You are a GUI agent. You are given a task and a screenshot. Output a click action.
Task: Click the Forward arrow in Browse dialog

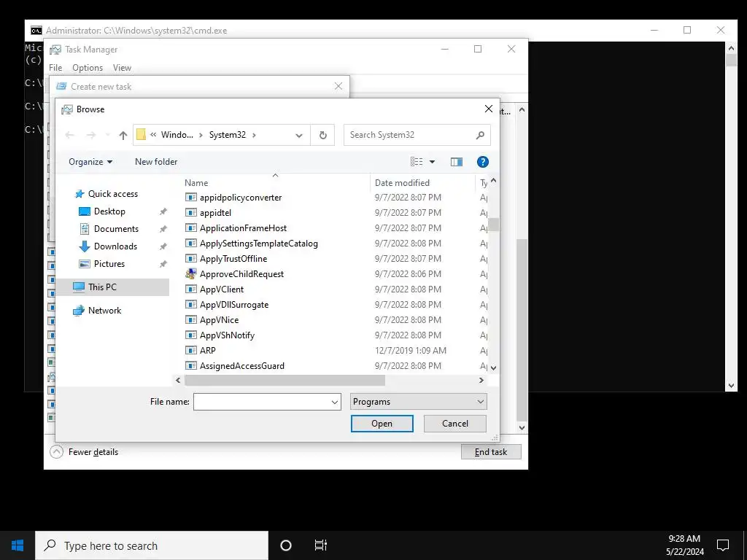click(x=91, y=135)
